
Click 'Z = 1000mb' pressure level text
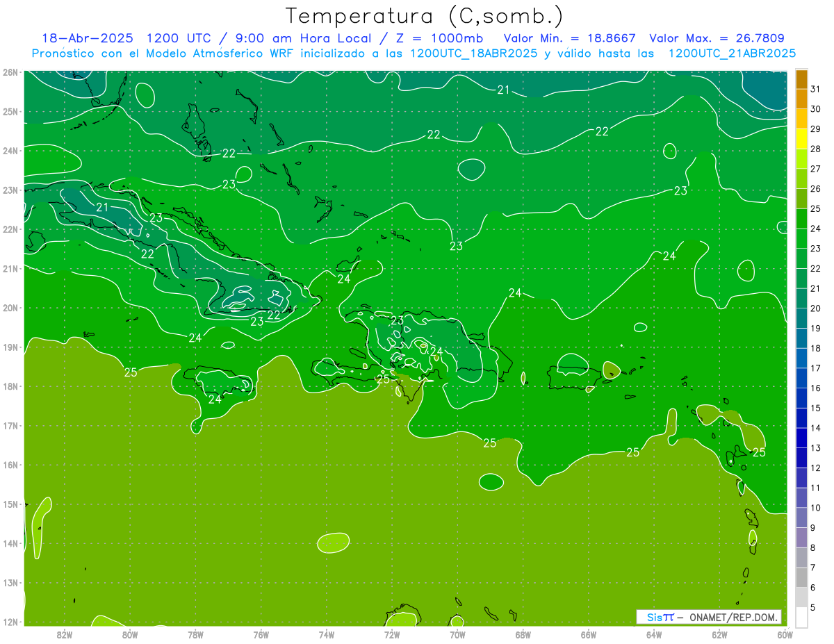(x=441, y=38)
